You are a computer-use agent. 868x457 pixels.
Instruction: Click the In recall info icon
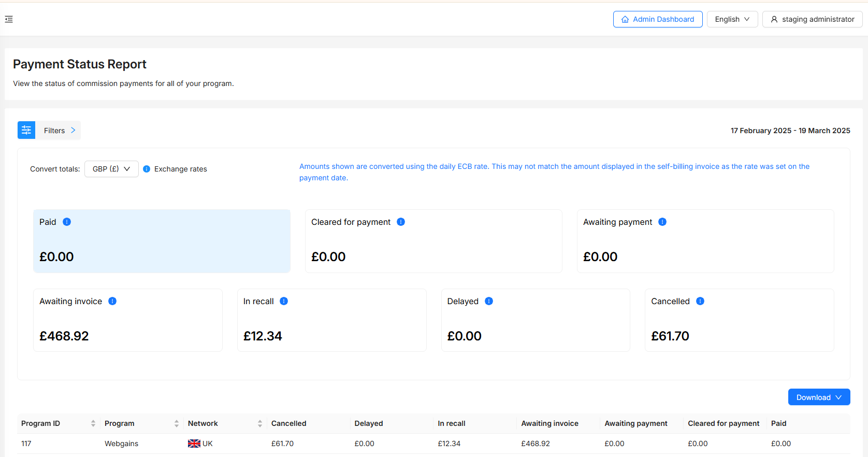pos(284,301)
